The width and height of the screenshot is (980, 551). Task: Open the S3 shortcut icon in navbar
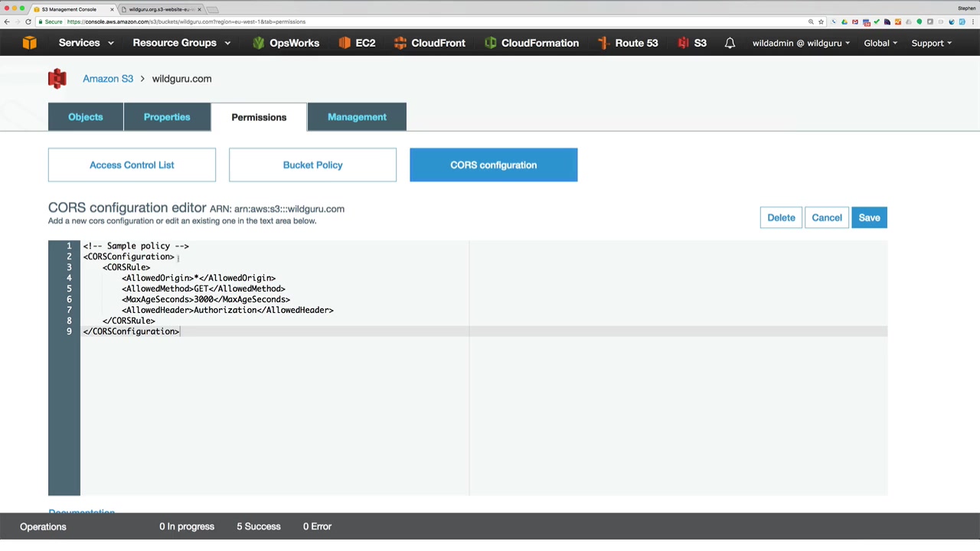683,43
